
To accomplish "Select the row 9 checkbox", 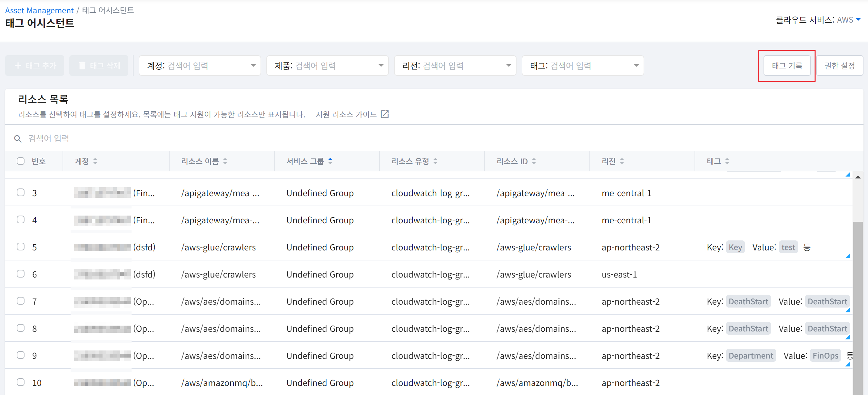I will [x=21, y=355].
